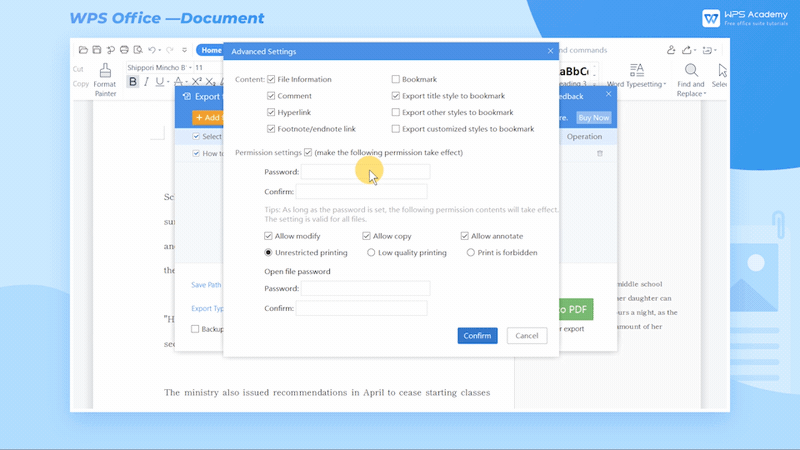Click the Print icon in quick toolbar
Image resolution: width=800 pixels, height=450 pixels.
124,50
